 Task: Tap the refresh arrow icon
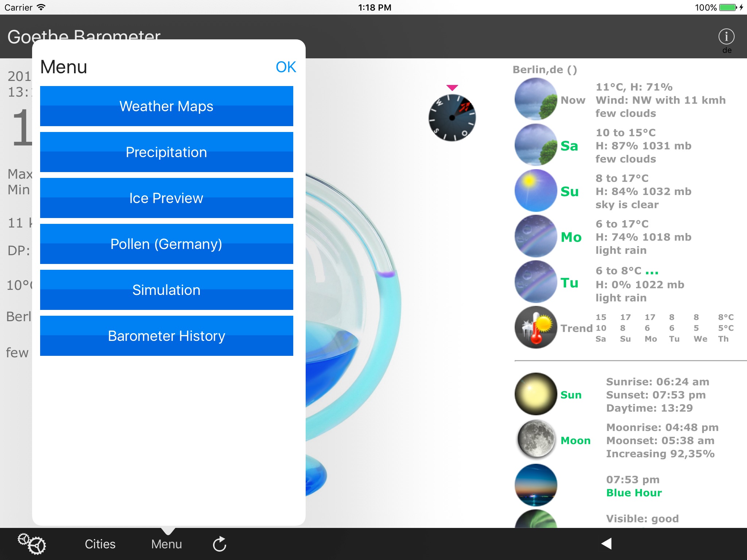click(220, 544)
